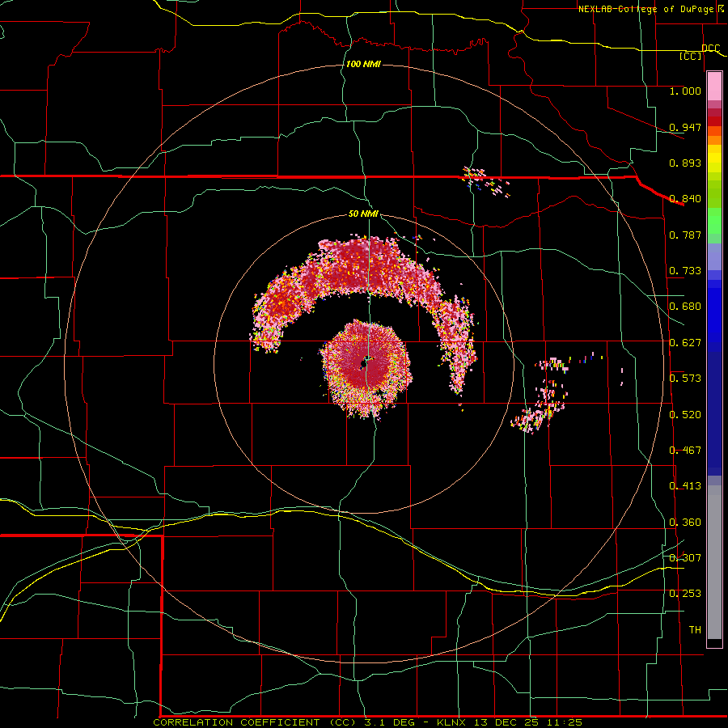The width and height of the screenshot is (728, 728).
Task: Click the 0.413 color scale value
Action: 685,486
